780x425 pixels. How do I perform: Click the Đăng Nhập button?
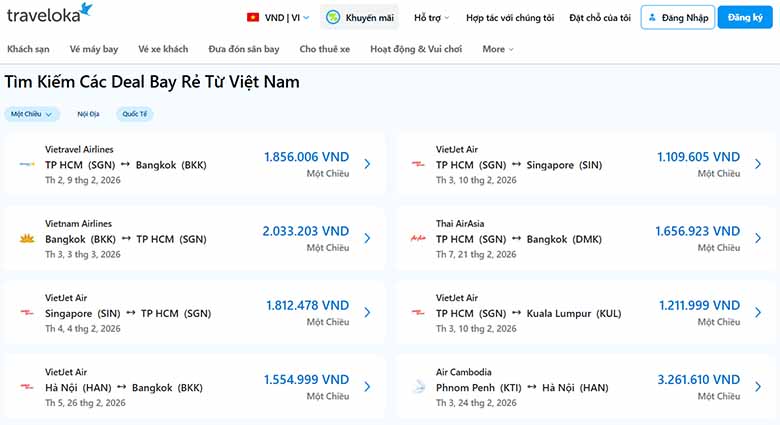678,17
